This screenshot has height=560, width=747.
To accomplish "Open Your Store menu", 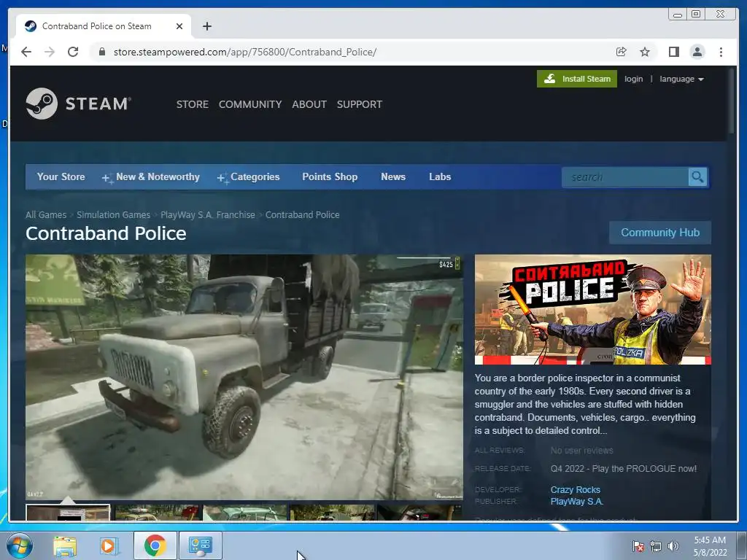I will [61, 176].
